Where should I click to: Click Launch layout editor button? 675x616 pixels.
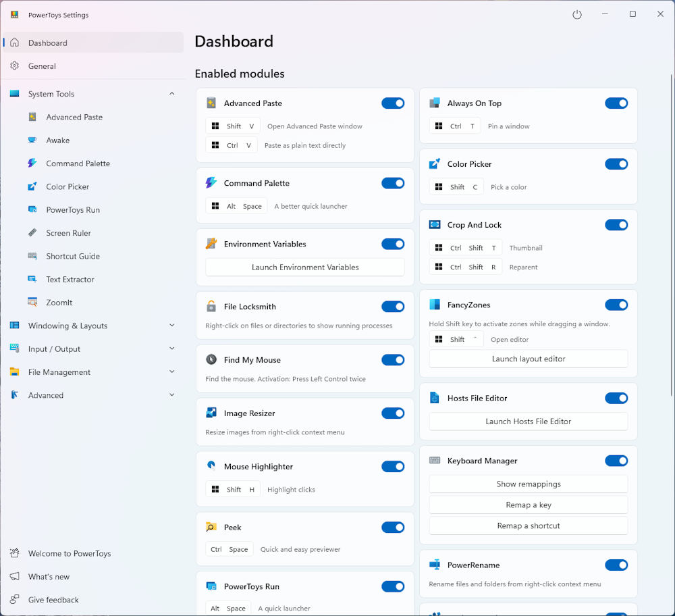(x=529, y=359)
